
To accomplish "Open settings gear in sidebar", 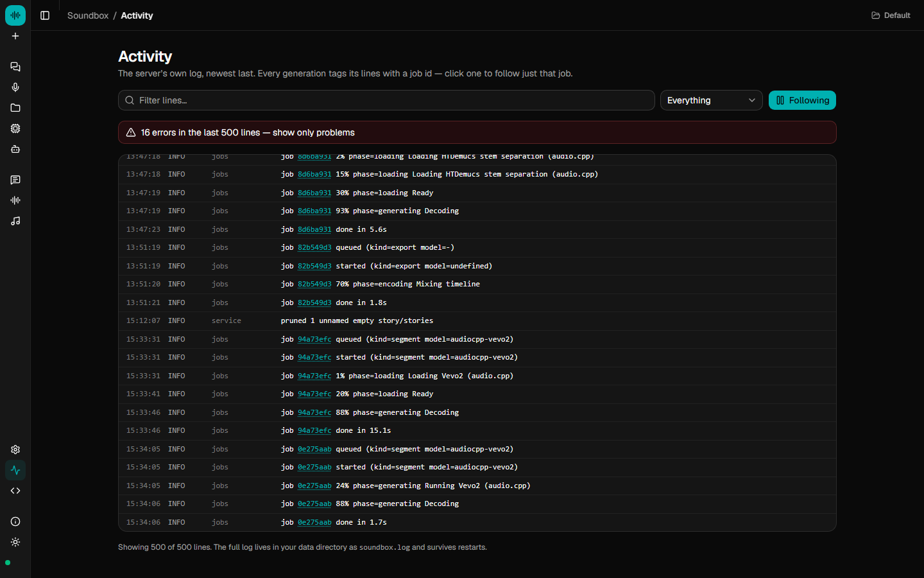I will click(15, 450).
